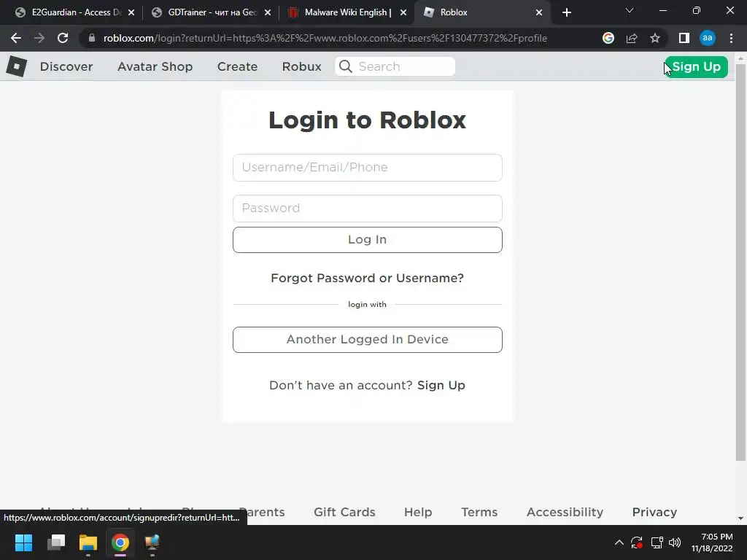Open the Robux navigation item
This screenshot has width=747, height=560.
click(x=301, y=66)
